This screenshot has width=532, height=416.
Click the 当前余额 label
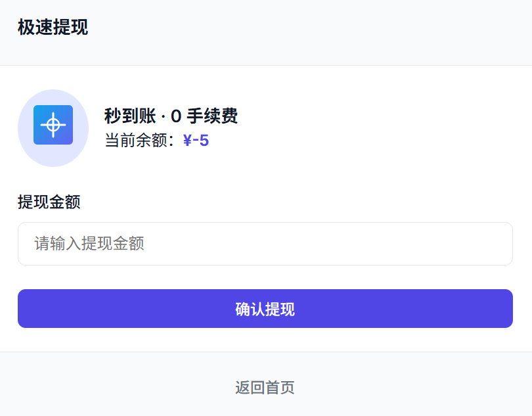136,140
